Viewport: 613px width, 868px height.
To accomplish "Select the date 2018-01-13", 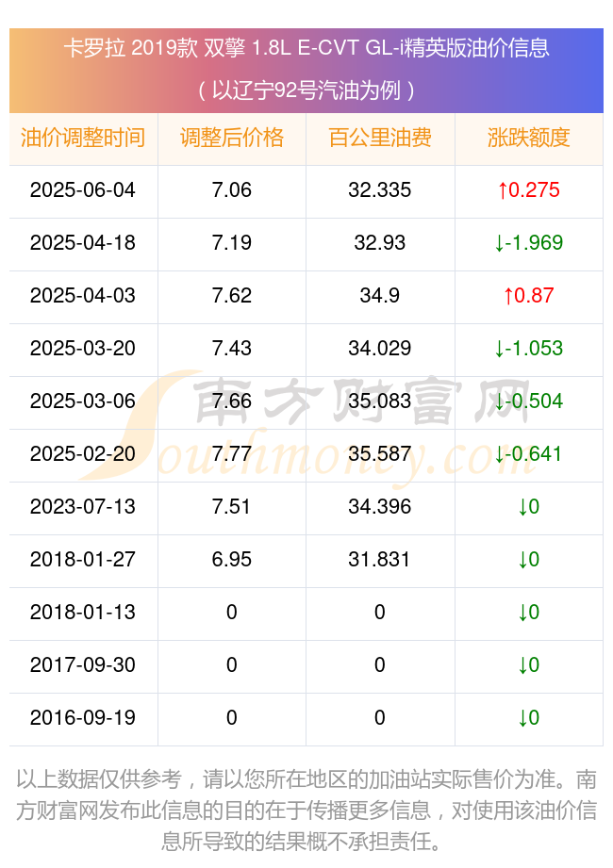I will 83,612.
